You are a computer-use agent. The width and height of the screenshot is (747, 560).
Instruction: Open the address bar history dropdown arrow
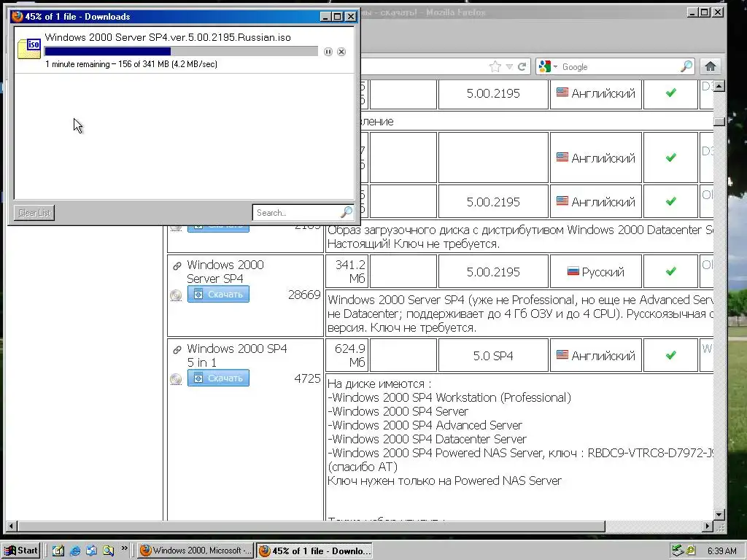coord(509,66)
